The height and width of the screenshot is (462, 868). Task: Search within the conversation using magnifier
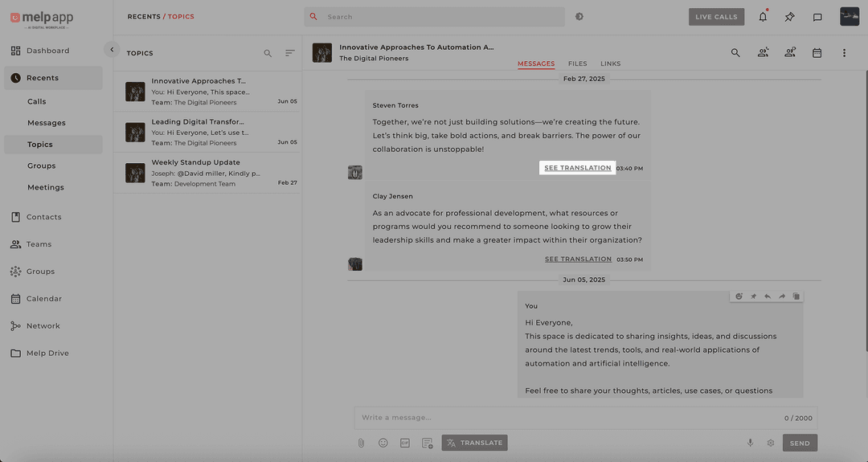(x=735, y=53)
